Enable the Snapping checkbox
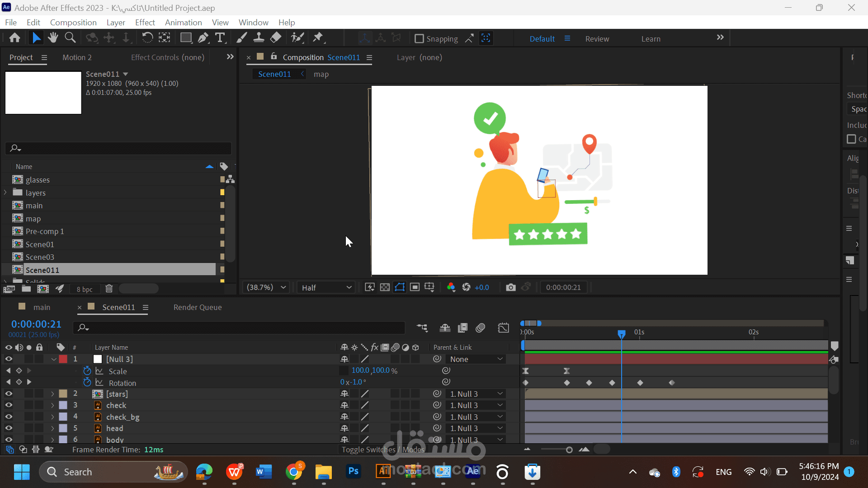Viewport: 868px width, 488px height. click(419, 39)
